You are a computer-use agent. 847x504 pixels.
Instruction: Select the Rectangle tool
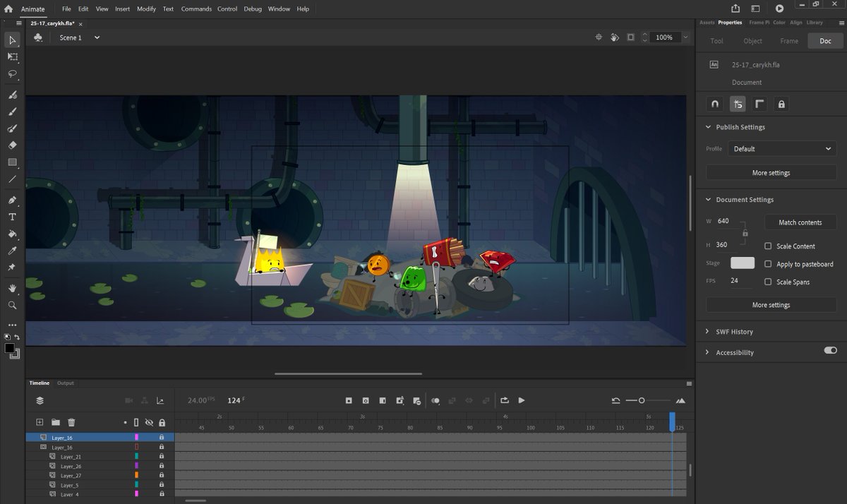coord(12,162)
